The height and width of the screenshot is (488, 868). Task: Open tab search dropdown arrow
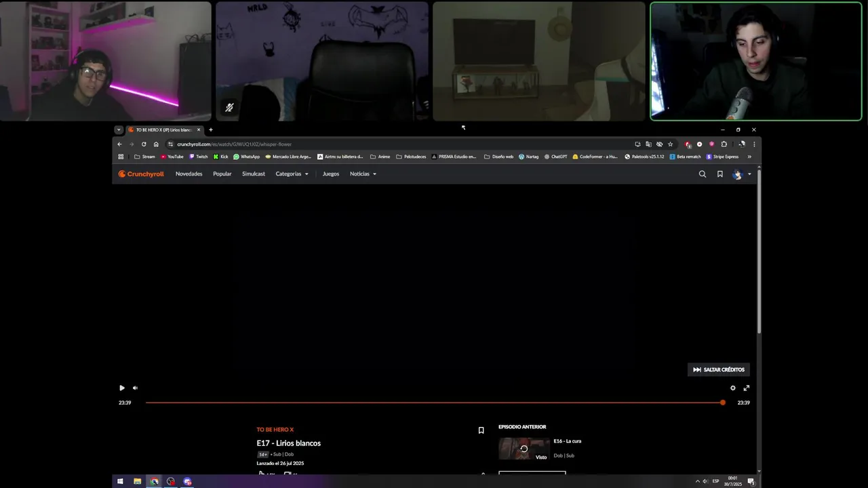[119, 129]
